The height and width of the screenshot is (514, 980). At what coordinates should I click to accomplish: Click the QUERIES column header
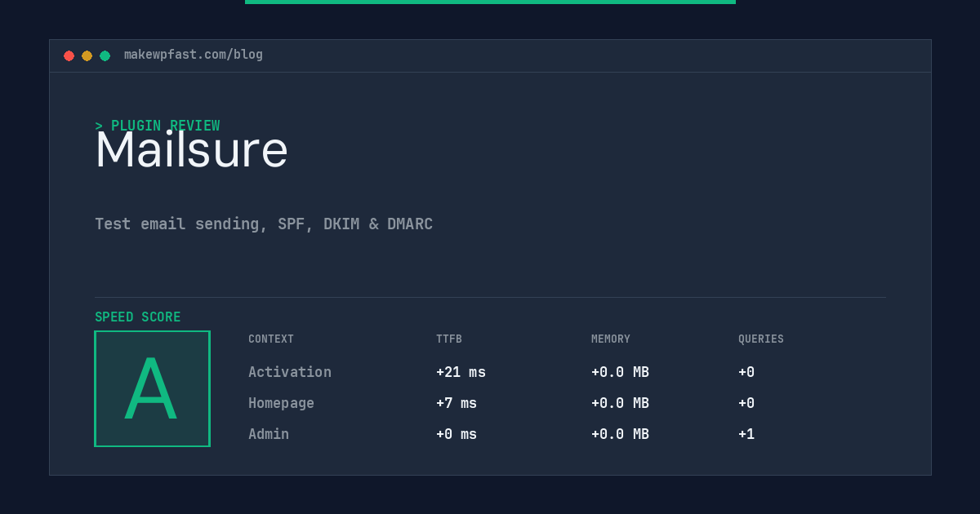[761, 339]
